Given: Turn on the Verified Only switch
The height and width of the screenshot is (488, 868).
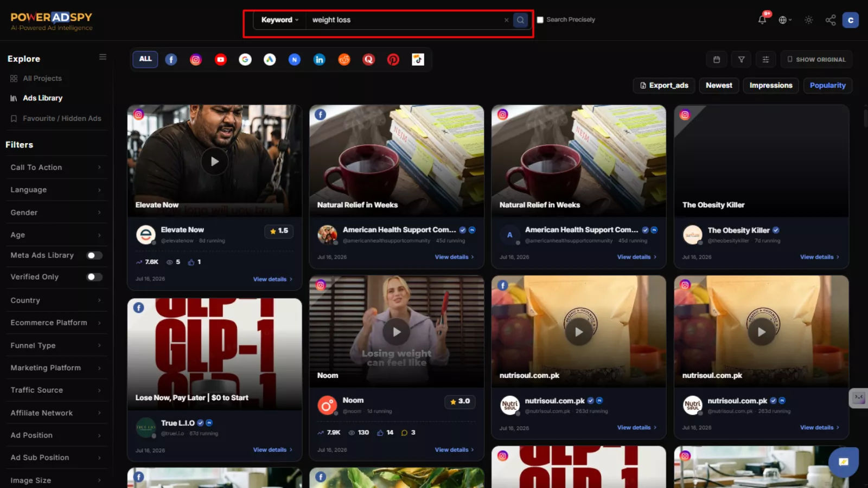Looking at the screenshot, I should coord(94,277).
